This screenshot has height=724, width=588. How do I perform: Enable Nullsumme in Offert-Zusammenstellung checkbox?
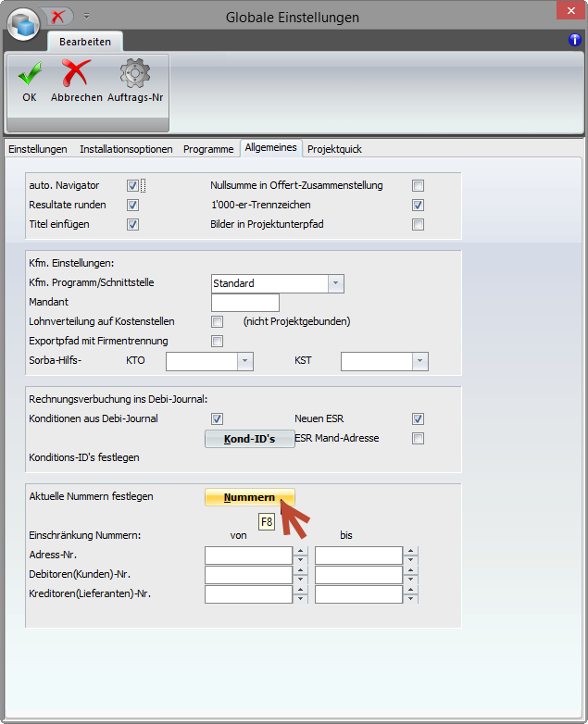[x=418, y=185]
